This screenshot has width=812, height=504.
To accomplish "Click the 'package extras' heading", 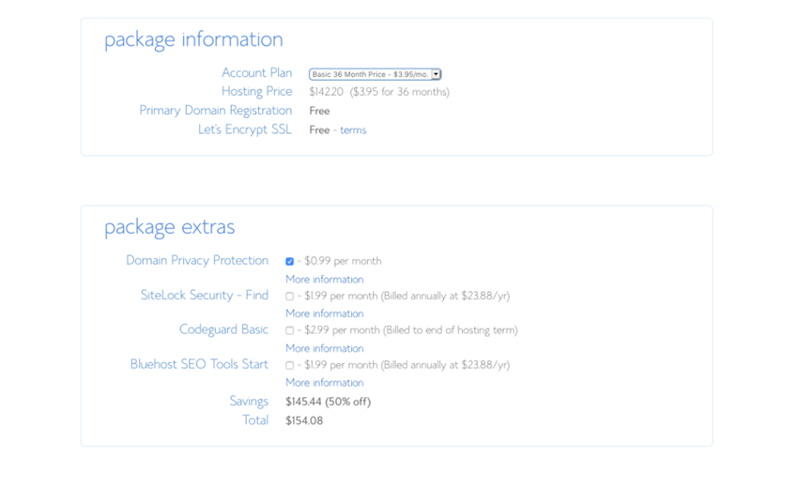I will coord(169,227).
